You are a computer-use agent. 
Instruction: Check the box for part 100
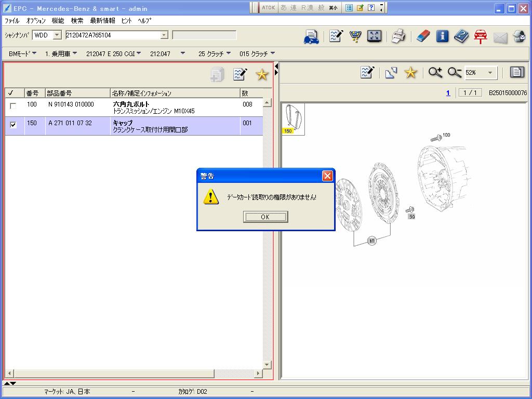click(13, 106)
